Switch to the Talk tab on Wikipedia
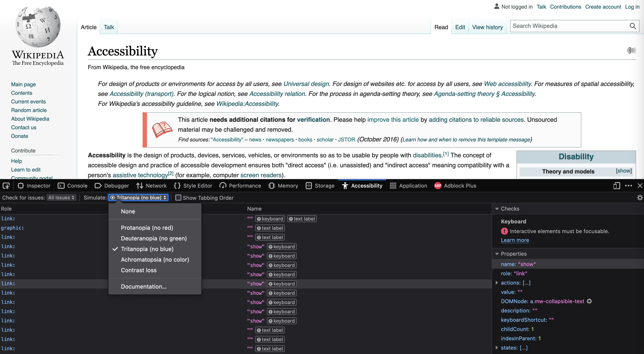Screen dimensions: 644x354 [109, 27]
